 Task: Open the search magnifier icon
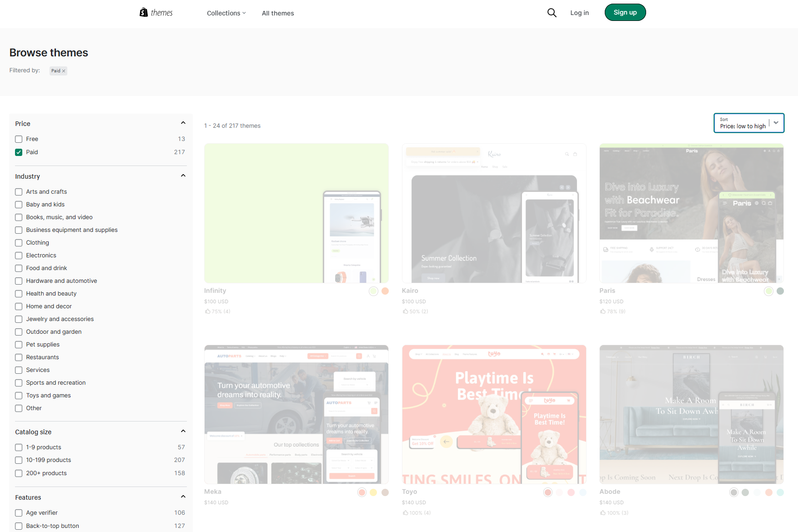click(x=552, y=13)
